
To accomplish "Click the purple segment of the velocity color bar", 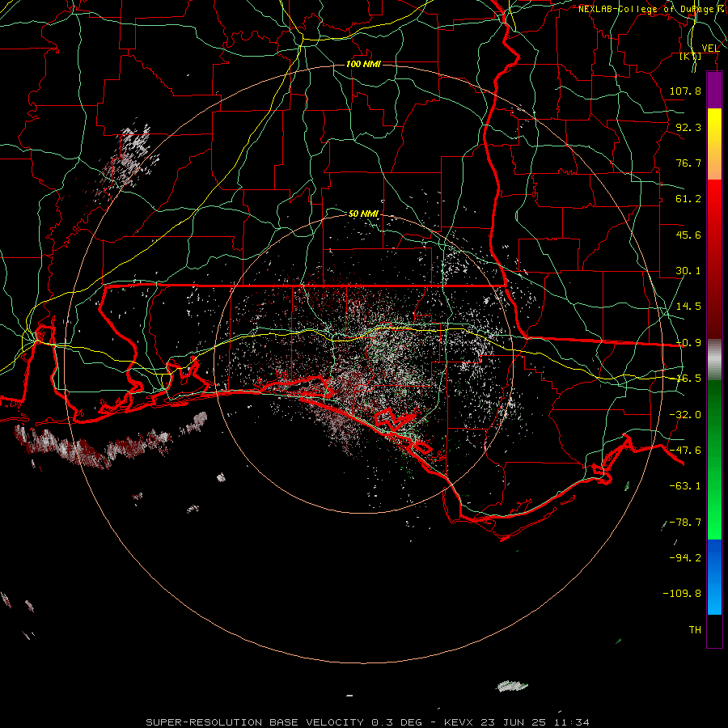I will coord(714,91).
